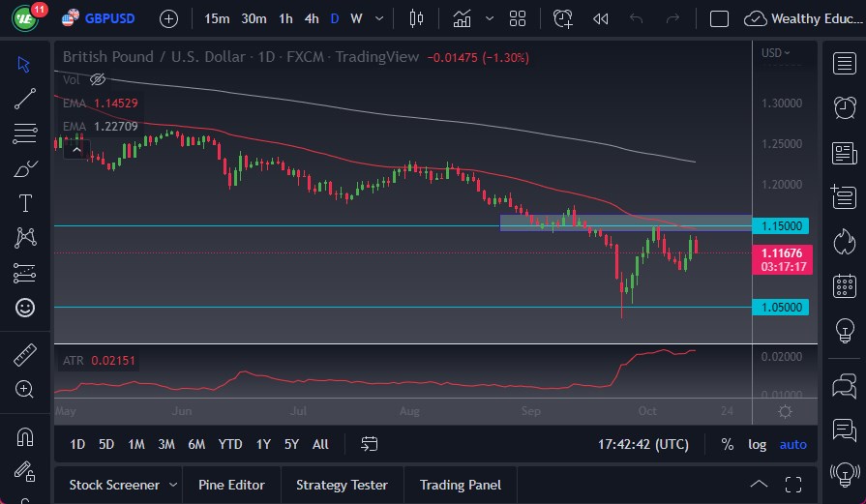
Task: Select the ruler measure tool
Action: tap(25, 355)
